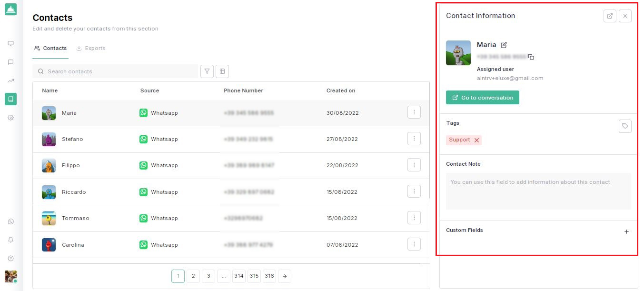This screenshot has height=291, width=644.
Task: Click the add tag icon button
Action: [x=625, y=126]
